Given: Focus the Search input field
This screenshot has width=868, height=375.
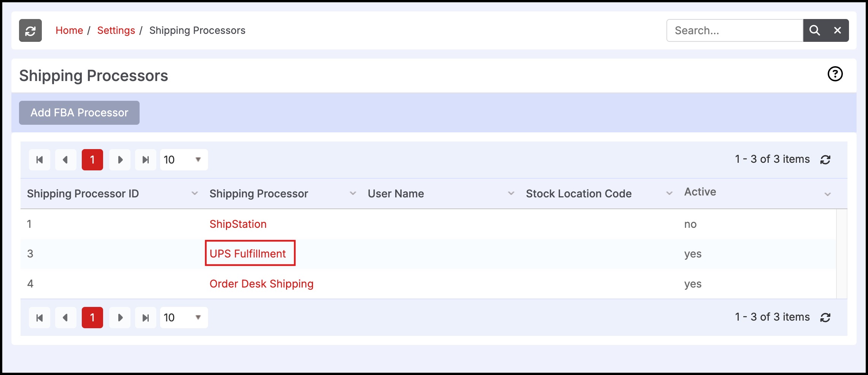Looking at the screenshot, I should 735,30.
